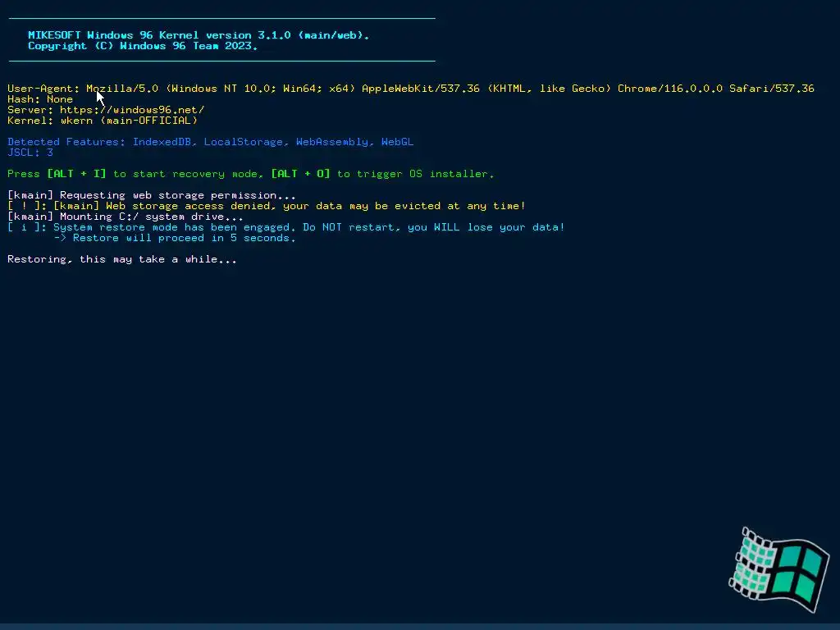Click the 'Kernel: wkern (main-OFFICIAL)' line
The width and height of the screenshot is (840, 630).
click(103, 121)
